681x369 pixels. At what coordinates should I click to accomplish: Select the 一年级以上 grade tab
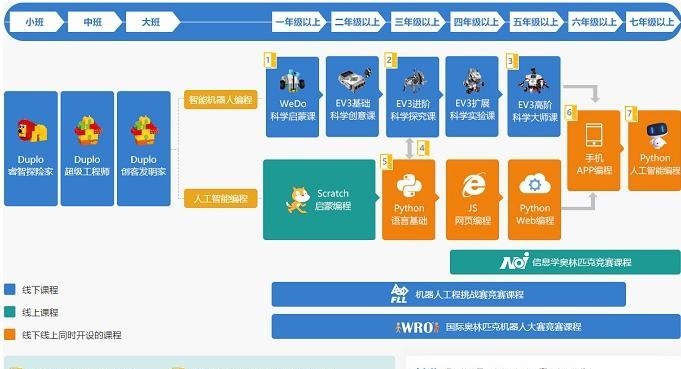[299, 22]
